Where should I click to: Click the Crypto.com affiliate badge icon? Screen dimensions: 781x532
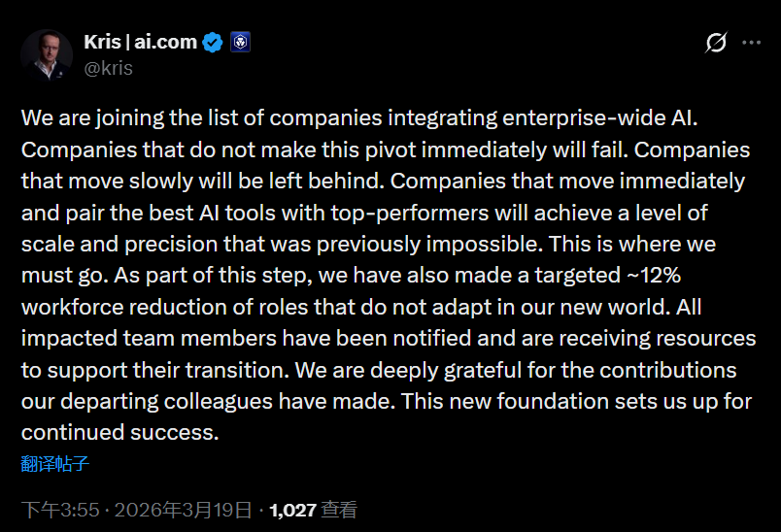tap(240, 43)
